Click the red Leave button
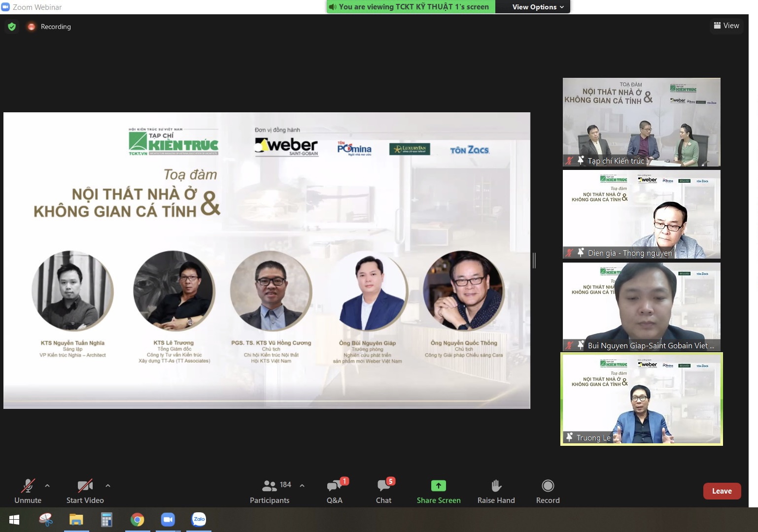This screenshot has width=758, height=532. tap(722, 491)
